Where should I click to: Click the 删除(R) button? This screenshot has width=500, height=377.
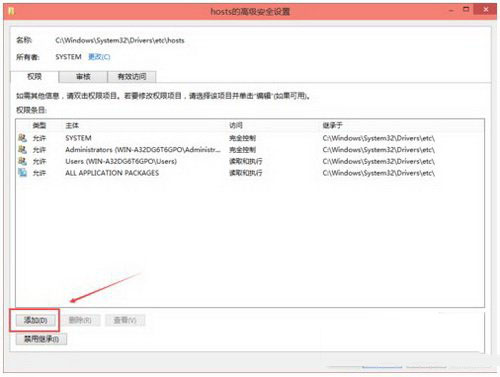[x=80, y=320]
